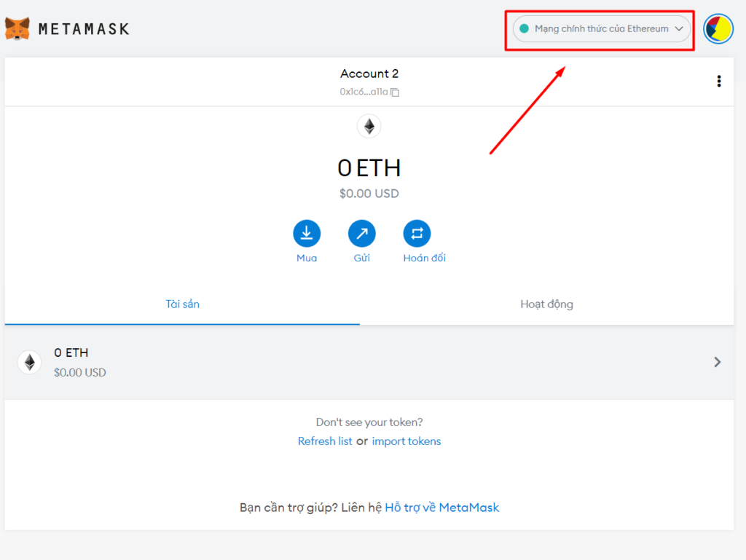
Task: Select the Account 2 name header
Action: [369, 74]
